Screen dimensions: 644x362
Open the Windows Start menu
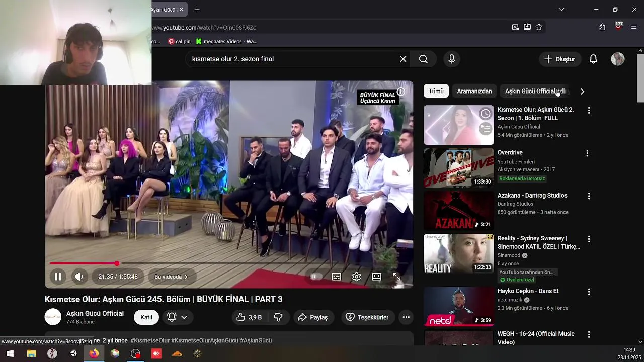10,353
